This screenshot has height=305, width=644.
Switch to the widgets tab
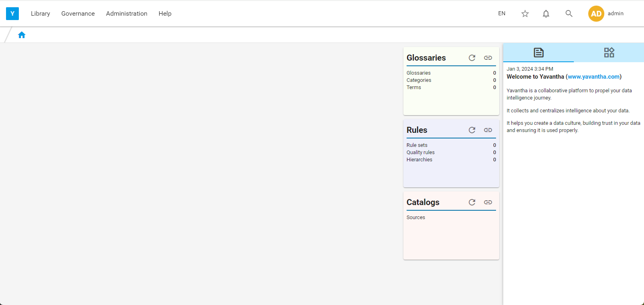[x=609, y=53]
